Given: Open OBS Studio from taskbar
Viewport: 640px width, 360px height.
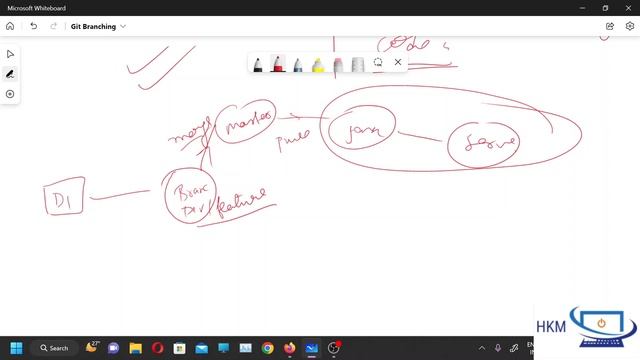Looking at the screenshot, I should tap(334, 348).
